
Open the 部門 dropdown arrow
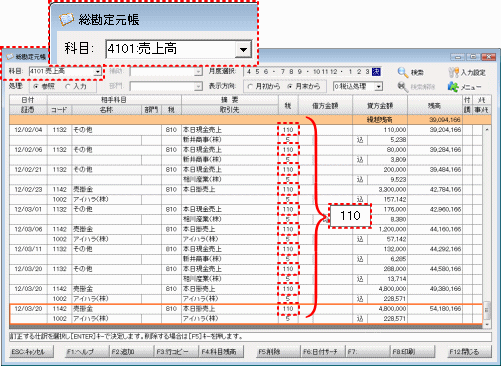tap(198, 86)
